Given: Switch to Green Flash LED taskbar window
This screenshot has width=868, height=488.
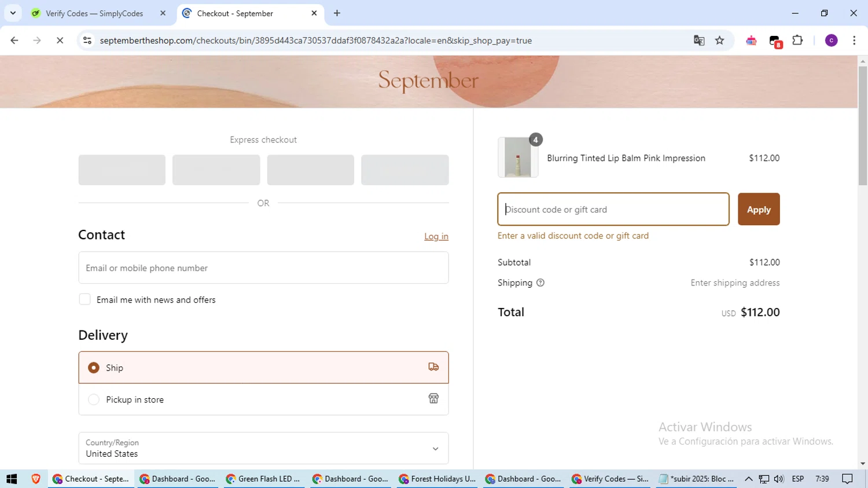Looking at the screenshot, I should [x=264, y=479].
